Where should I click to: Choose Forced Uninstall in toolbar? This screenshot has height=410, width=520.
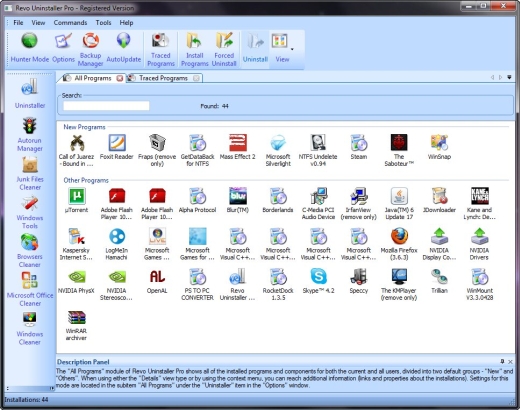point(224,49)
